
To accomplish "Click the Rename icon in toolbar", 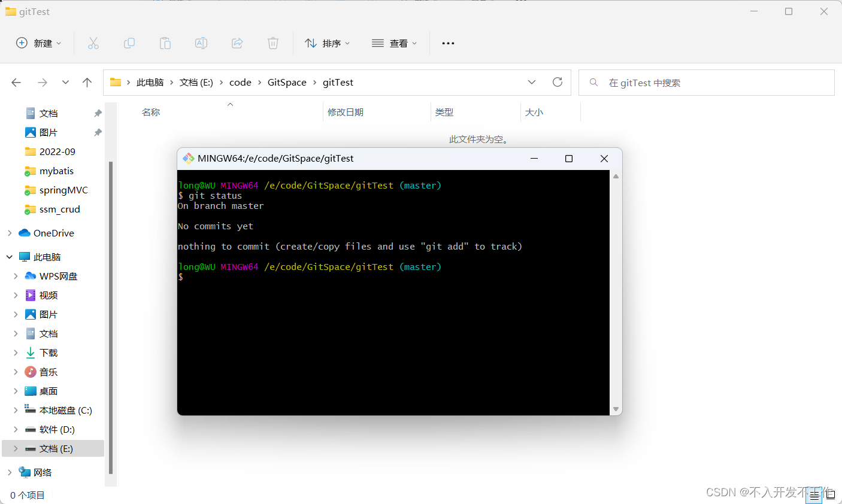I will point(201,43).
